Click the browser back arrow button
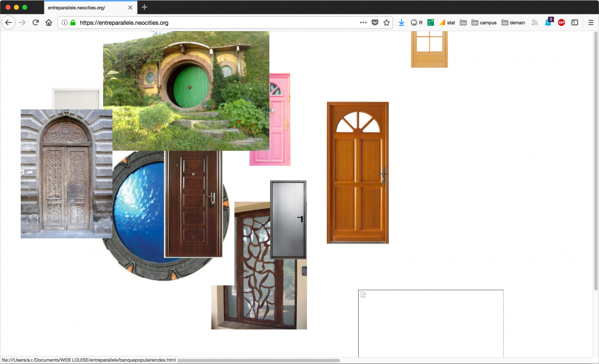599x364 pixels. (x=9, y=23)
